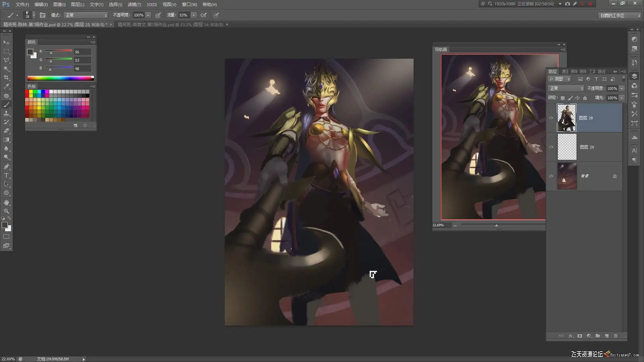The height and width of the screenshot is (362, 644).
Task: Select the 图层 29 layer thumbnail
Action: (x=567, y=147)
